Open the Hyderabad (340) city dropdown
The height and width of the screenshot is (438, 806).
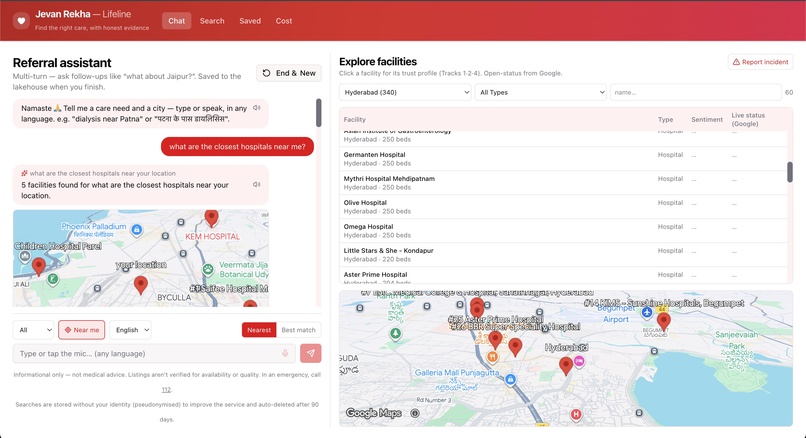point(405,93)
